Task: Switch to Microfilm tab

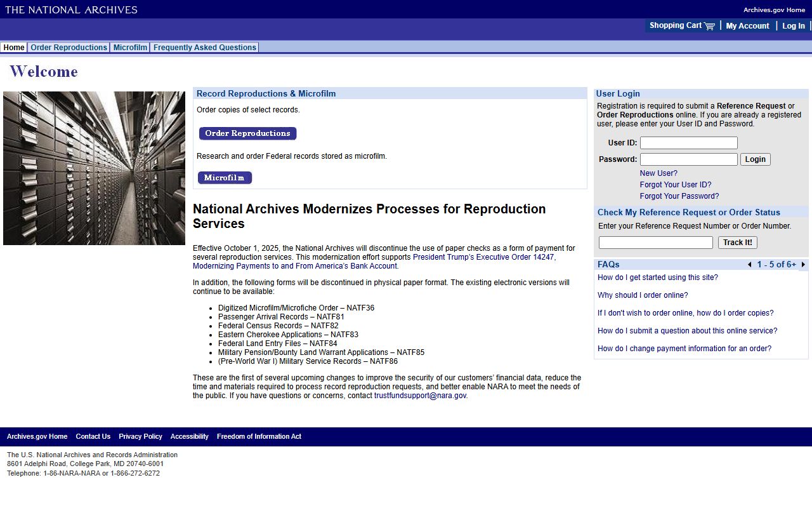Action: [x=130, y=48]
